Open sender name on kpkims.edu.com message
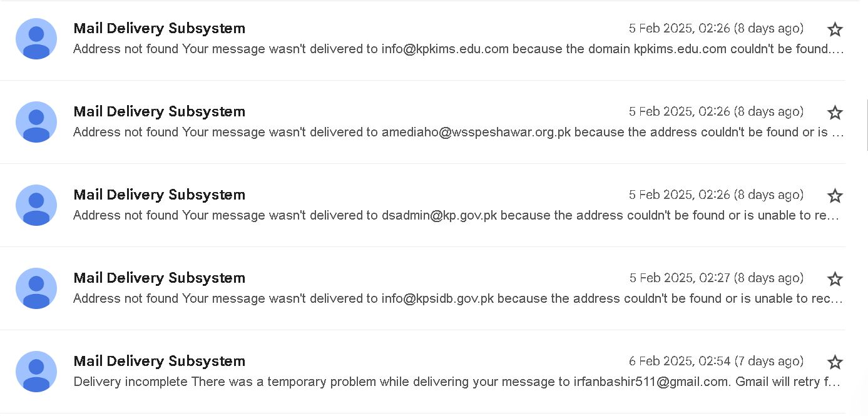This screenshot has height=416, width=868. (x=159, y=28)
